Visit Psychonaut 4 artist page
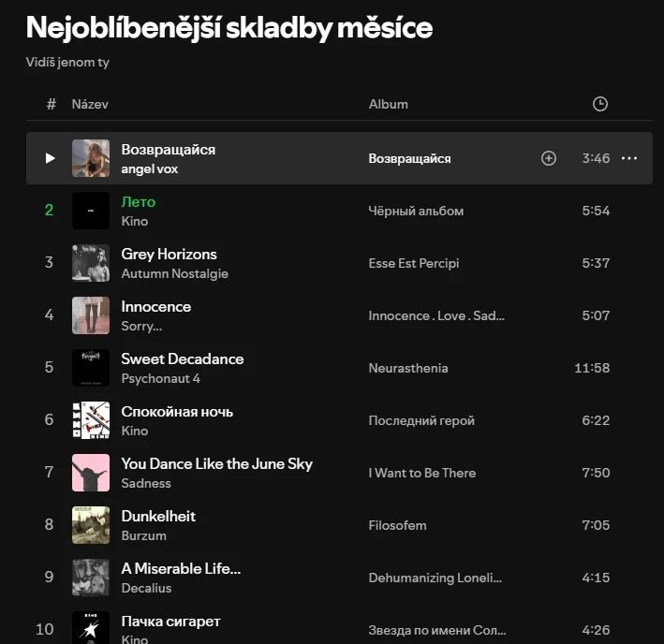Image resolution: width=664 pixels, height=644 pixels. [160, 379]
